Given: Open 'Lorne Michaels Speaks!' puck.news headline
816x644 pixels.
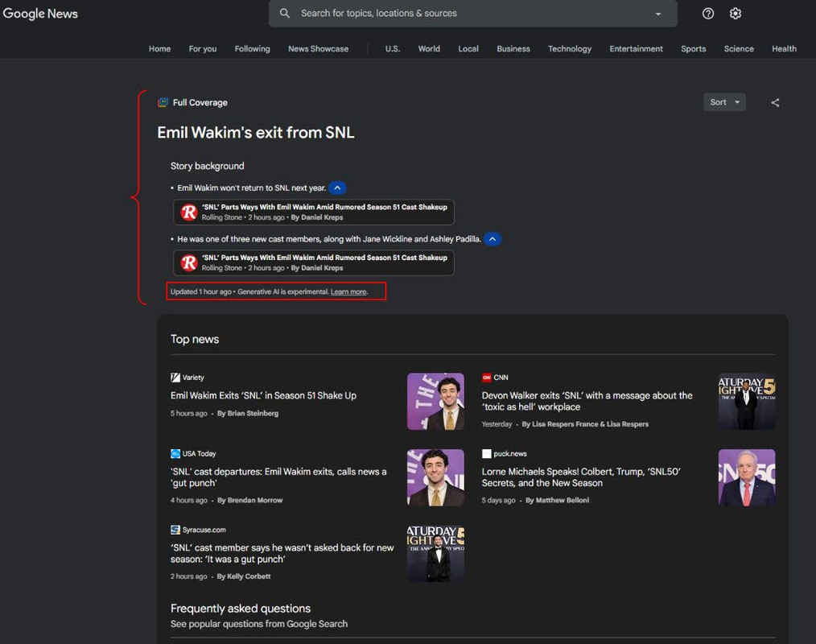Looking at the screenshot, I should coord(581,477).
